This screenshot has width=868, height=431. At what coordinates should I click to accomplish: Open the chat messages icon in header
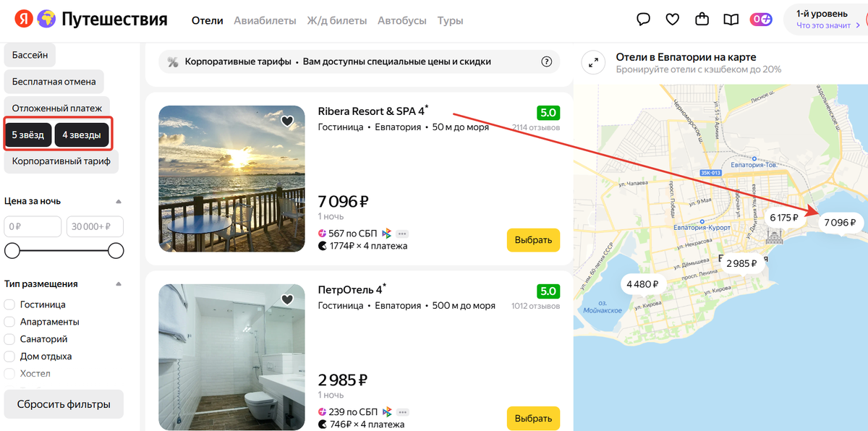click(643, 20)
